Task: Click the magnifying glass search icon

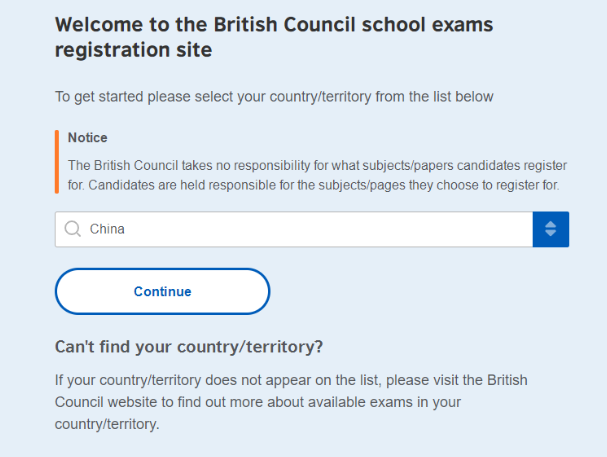Action: pos(72,229)
